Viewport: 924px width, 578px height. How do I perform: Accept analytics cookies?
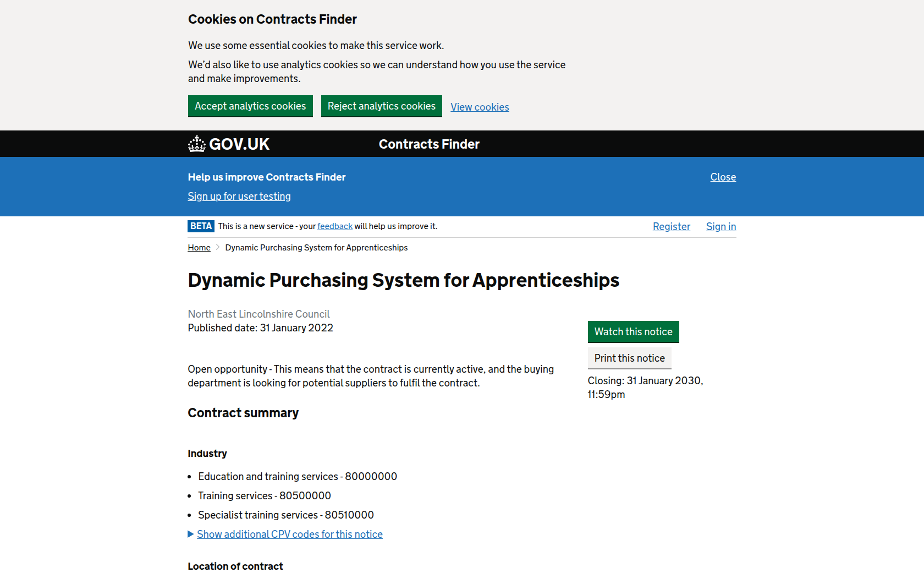click(x=250, y=106)
